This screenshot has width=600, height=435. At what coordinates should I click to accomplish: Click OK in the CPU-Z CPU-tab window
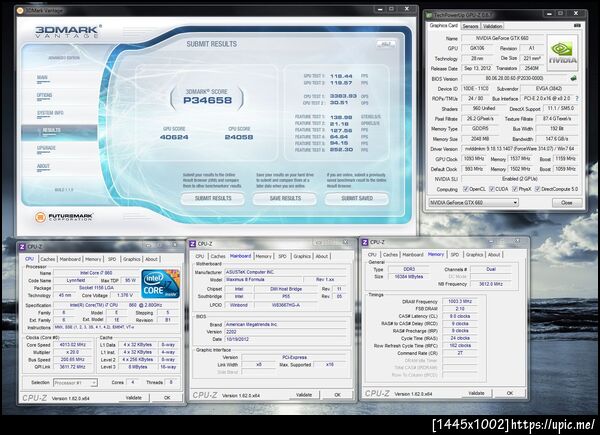[167, 398]
